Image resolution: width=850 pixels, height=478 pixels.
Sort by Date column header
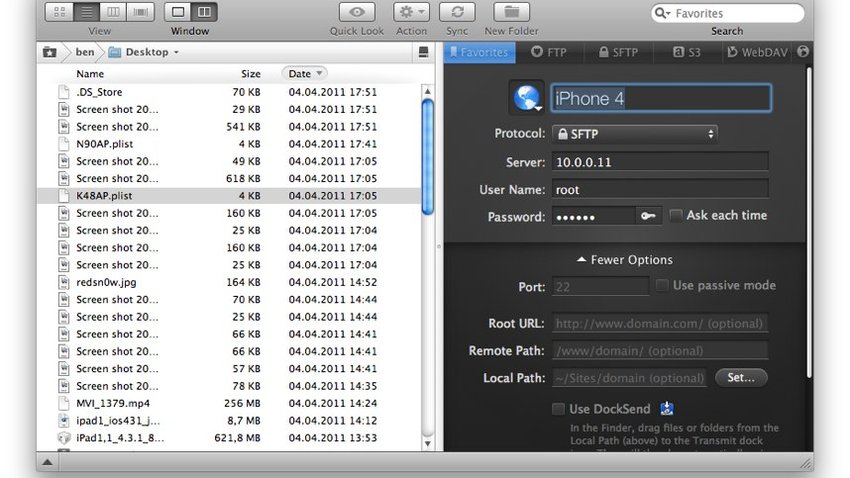click(305, 73)
